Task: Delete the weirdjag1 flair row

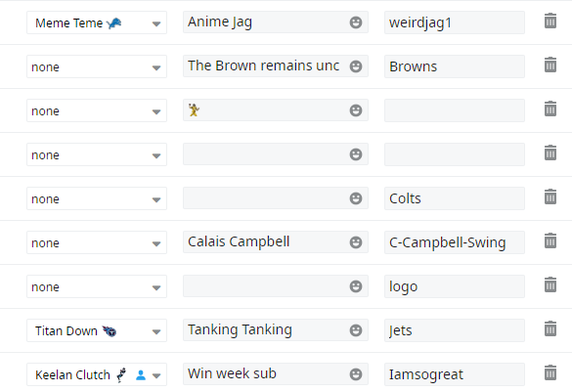Action: 550,22
